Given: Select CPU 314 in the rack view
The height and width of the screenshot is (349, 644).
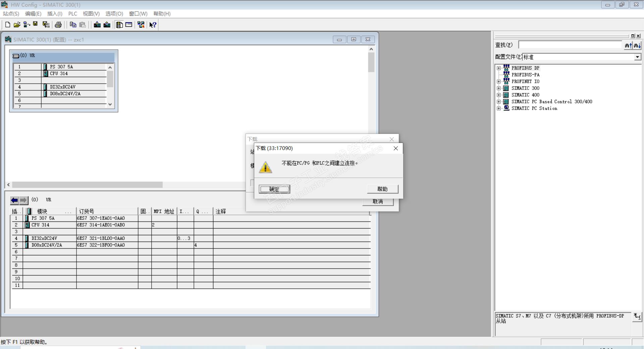Looking at the screenshot, I should pos(59,73).
